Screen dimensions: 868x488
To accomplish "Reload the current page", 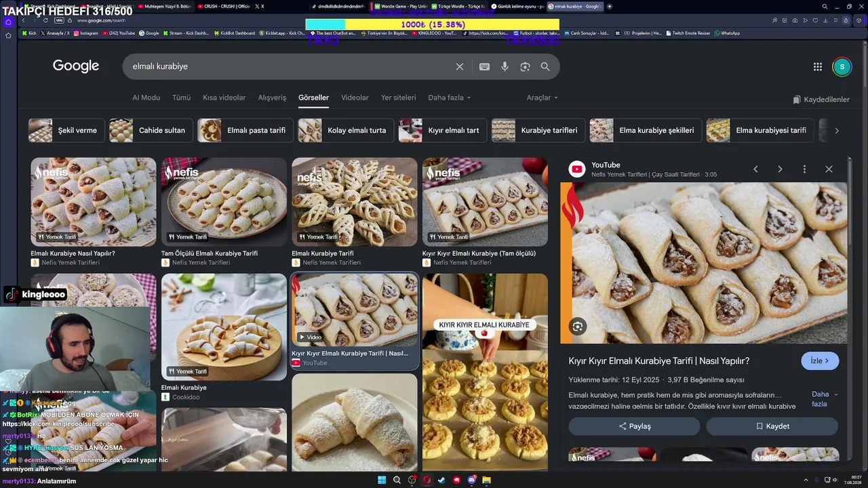I will (45, 20).
